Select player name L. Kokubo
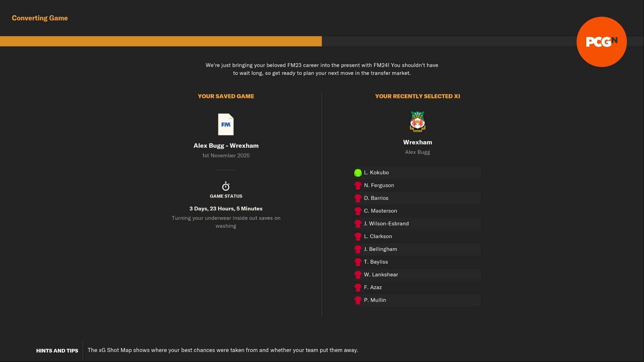The height and width of the screenshot is (362, 644). point(376,172)
